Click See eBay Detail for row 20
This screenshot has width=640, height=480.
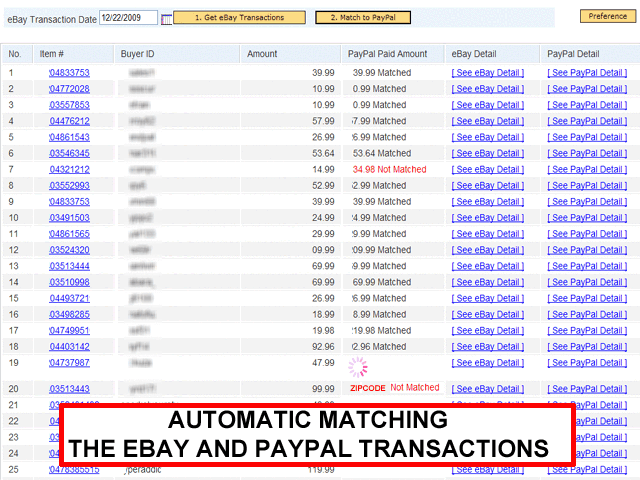(x=487, y=389)
